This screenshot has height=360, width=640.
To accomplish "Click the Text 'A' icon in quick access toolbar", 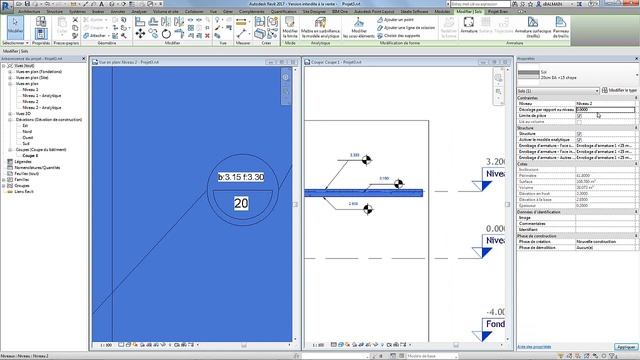I will 102,4.
